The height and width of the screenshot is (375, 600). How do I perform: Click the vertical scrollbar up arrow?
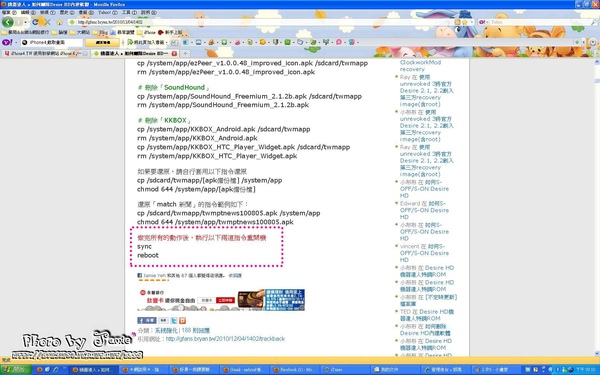pyautogui.click(x=597, y=62)
